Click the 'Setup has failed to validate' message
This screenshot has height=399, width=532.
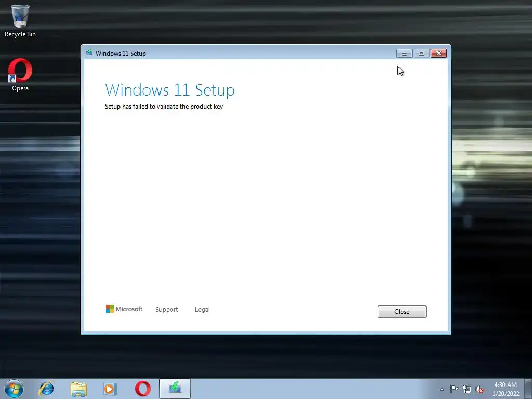[x=164, y=107]
